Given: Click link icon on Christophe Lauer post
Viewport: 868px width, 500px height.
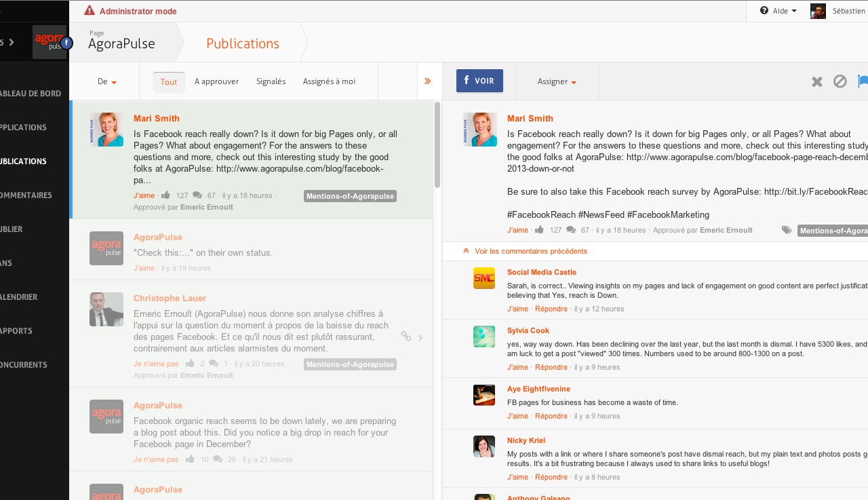Looking at the screenshot, I should (406, 336).
